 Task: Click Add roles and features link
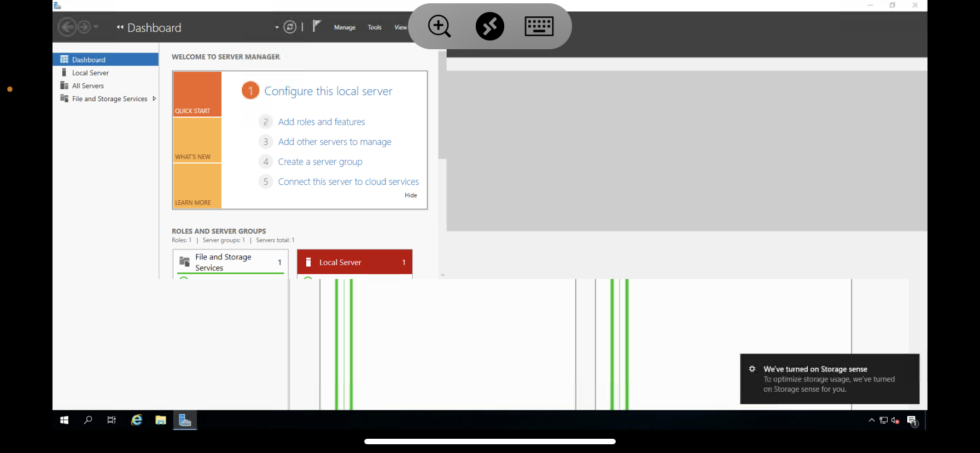(321, 122)
